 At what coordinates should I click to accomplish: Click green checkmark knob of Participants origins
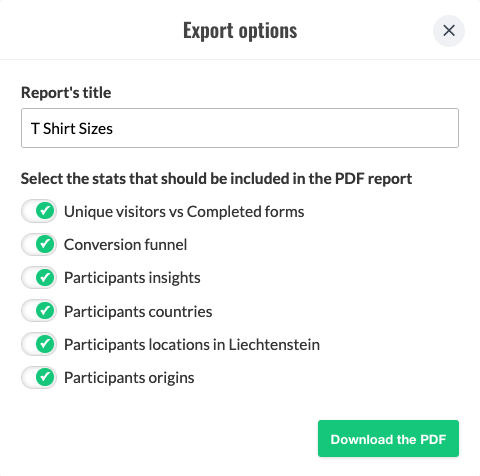point(45,377)
